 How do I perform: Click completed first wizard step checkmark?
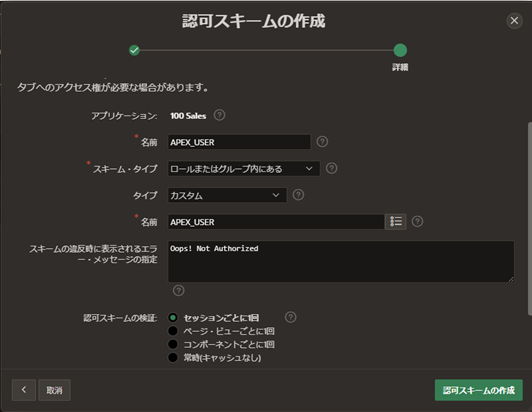click(x=134, y=50)
